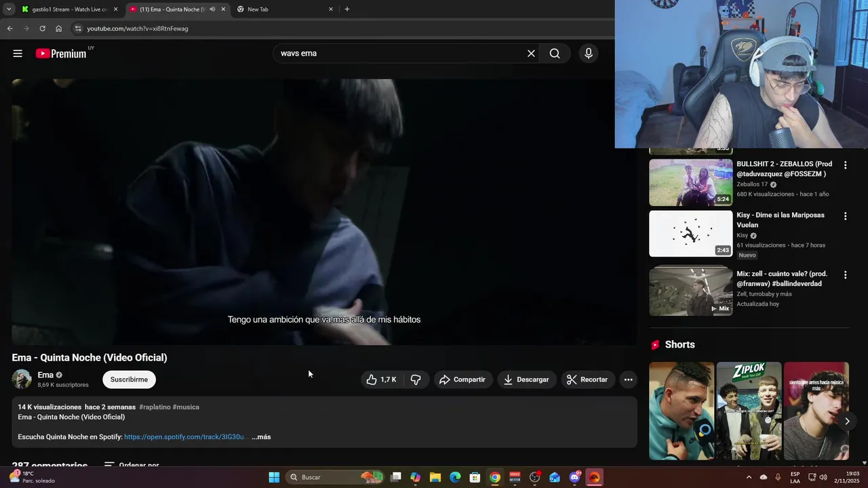Click the Zeballos 17 channel name
This screenshot has width=868, height=488.
pos(752,184)
